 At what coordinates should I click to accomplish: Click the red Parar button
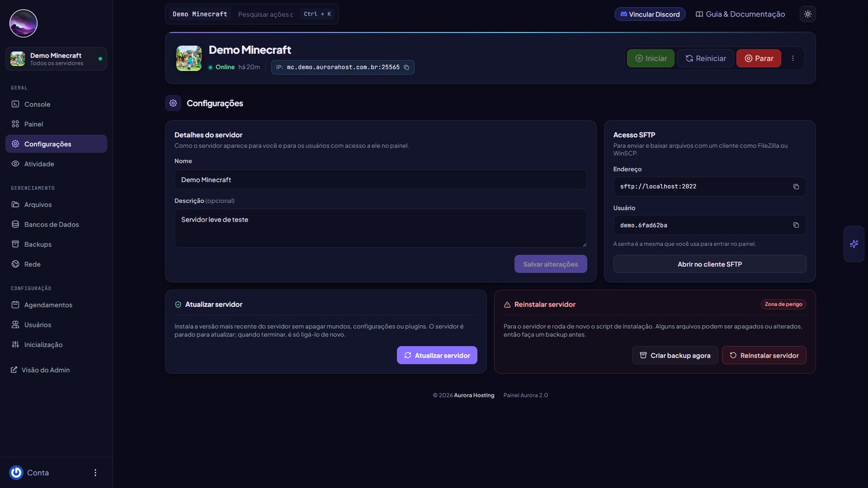tap(758, 58)
